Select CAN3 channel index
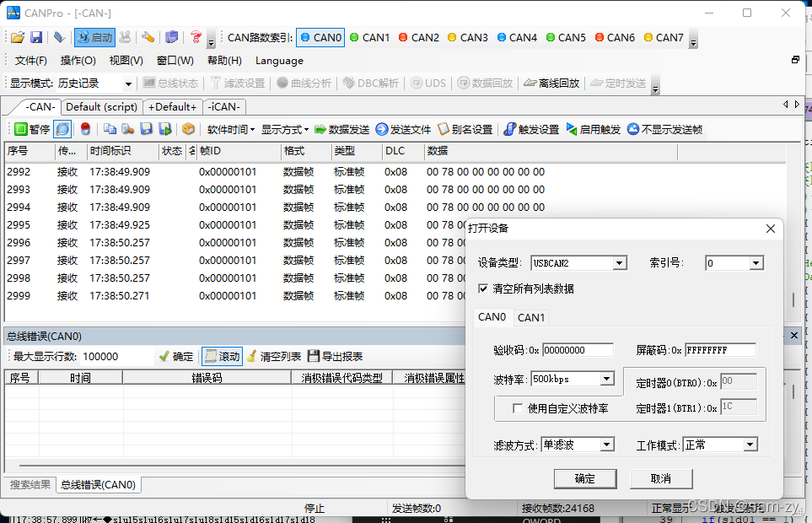The image size is (812, 523). click(468, 38)
